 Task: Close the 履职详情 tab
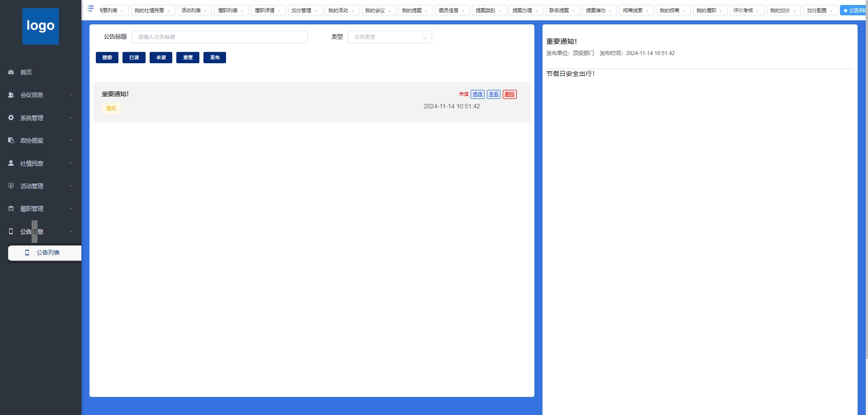279,11
